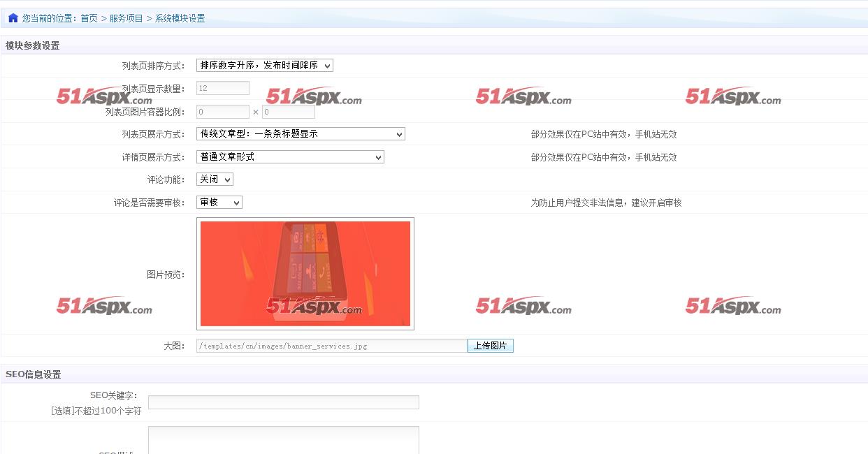Click SEO信息设置 section header
The image size is (868, 454).
[x=34, y=374]
